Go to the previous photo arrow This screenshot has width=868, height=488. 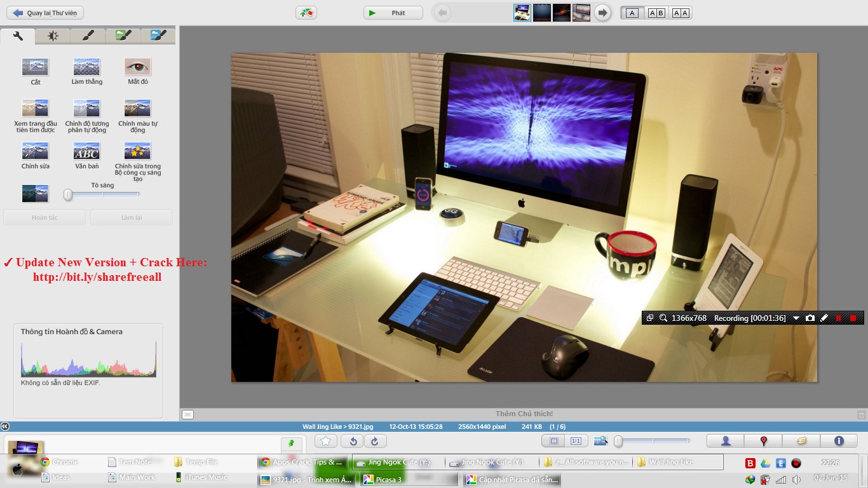[443, 13]
